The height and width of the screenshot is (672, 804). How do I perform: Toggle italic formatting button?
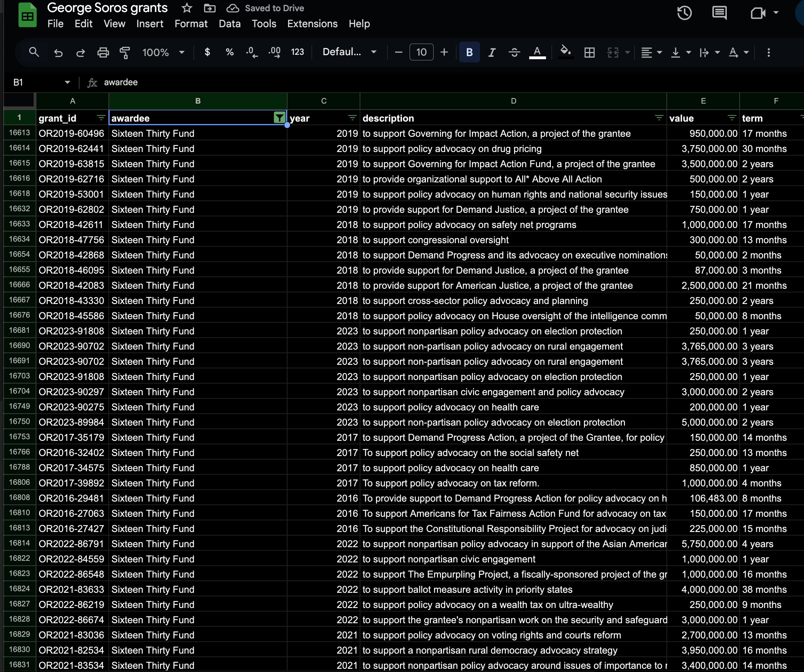coord(492,52)
